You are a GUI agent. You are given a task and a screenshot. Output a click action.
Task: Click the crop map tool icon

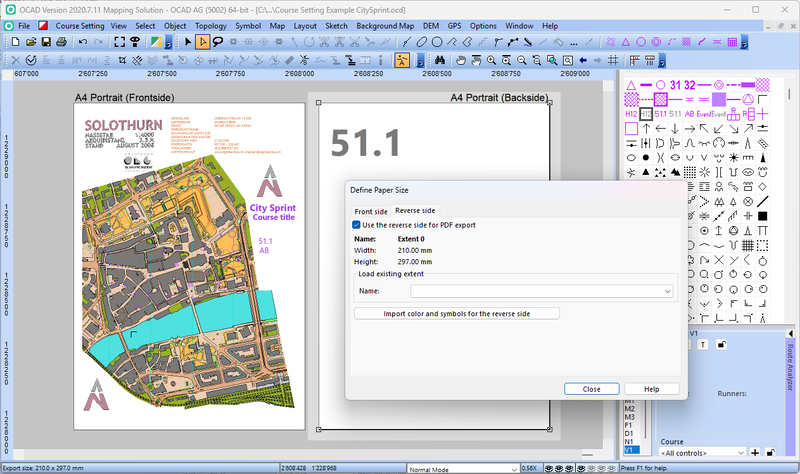(x=122, y=60)
